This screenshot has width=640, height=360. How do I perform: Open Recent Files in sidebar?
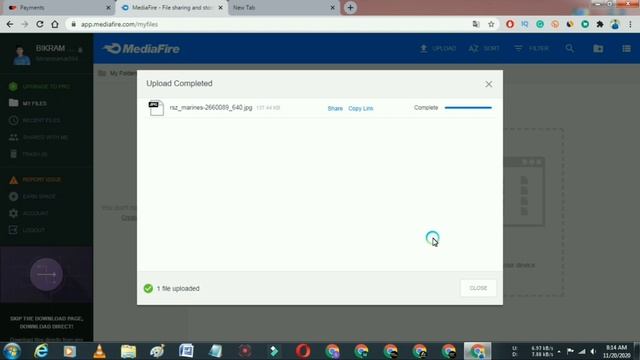click(x=34, y=120)
